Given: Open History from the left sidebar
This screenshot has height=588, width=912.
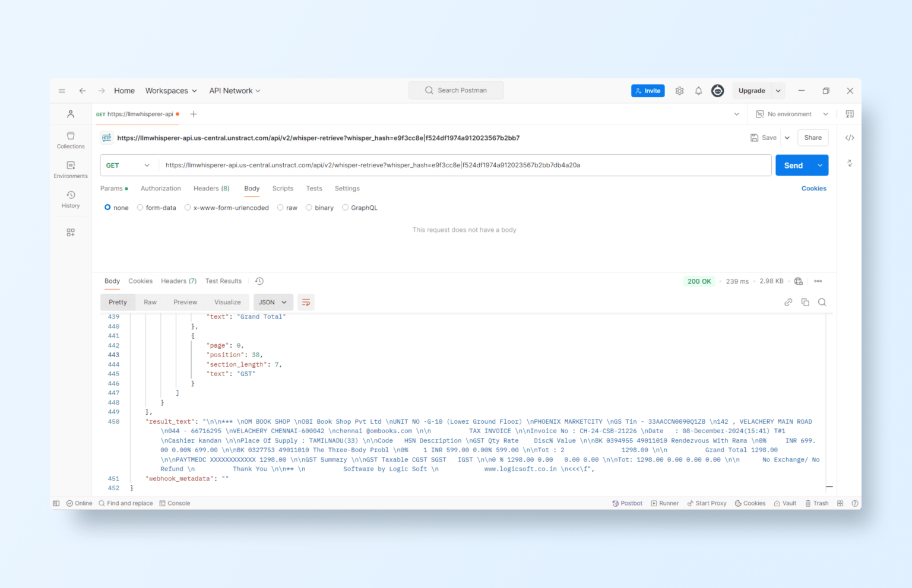Looking at the screenshot, I should tap(70, 199).
